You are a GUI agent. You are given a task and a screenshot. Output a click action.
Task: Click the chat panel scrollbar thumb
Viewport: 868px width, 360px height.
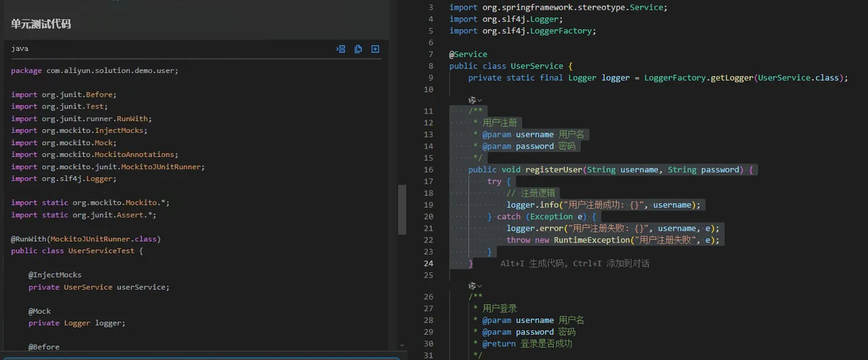point(402,210)
